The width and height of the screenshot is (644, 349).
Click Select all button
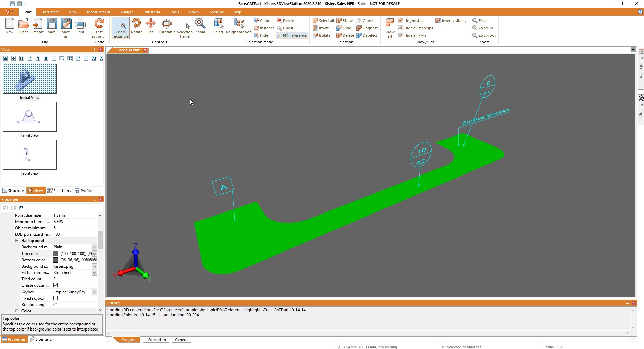[323, 21]
